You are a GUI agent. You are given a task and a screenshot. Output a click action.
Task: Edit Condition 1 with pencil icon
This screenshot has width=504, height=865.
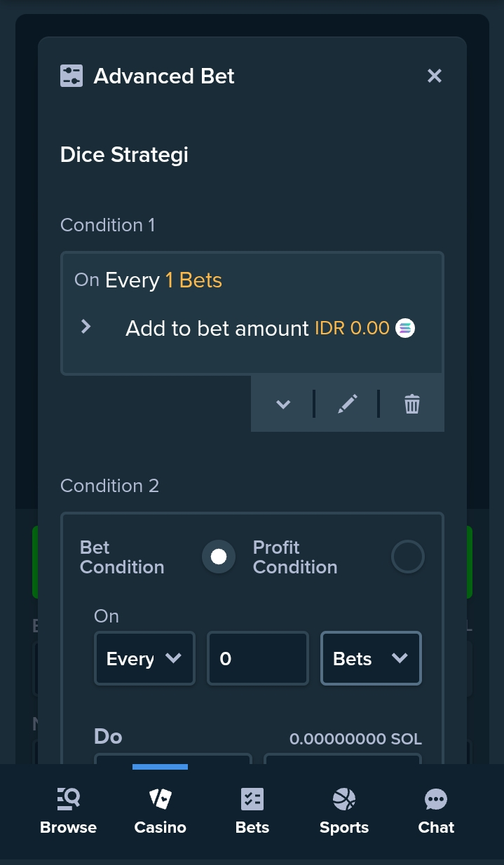(347, 404)
